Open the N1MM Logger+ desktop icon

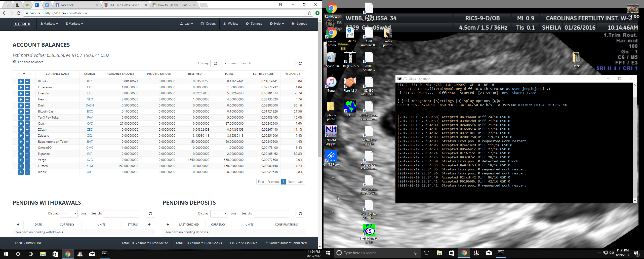[331, 136]
